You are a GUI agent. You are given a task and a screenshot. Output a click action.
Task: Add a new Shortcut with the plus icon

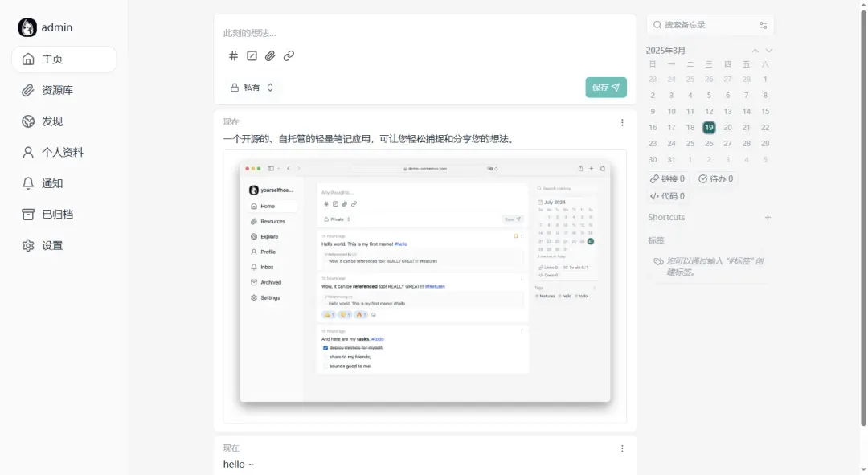click(x=768, y=217)
